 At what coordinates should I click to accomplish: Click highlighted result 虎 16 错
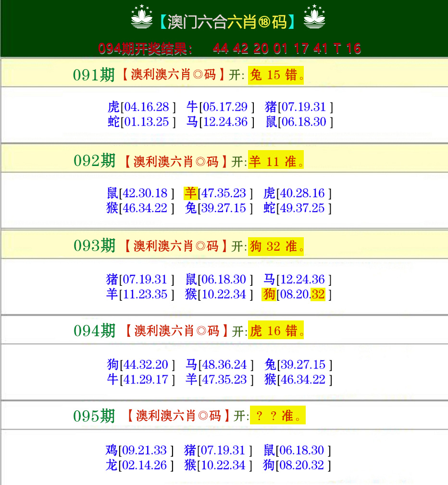[x=276, y=331]
